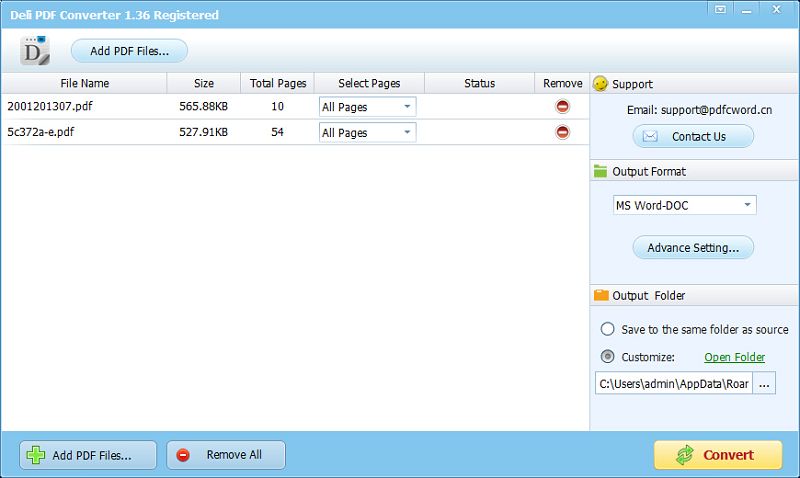Screen dimensions: 800x478
Task: Click the 565.88KB size cell
Action: tap(203, 106)
